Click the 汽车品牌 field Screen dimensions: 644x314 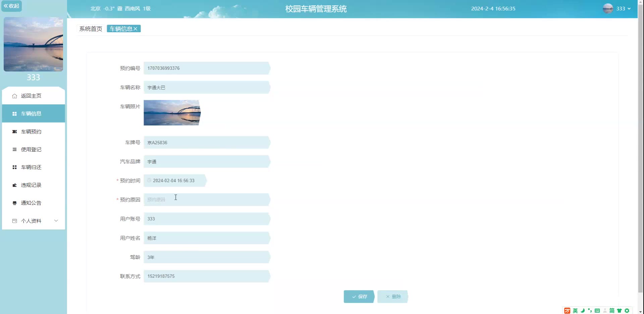[x=207, y=161]
